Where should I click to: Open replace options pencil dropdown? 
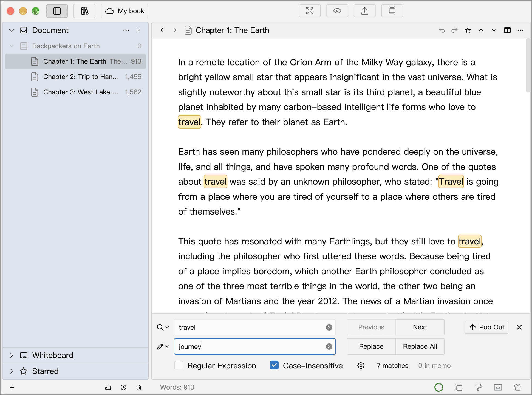[x=163, y=346]
